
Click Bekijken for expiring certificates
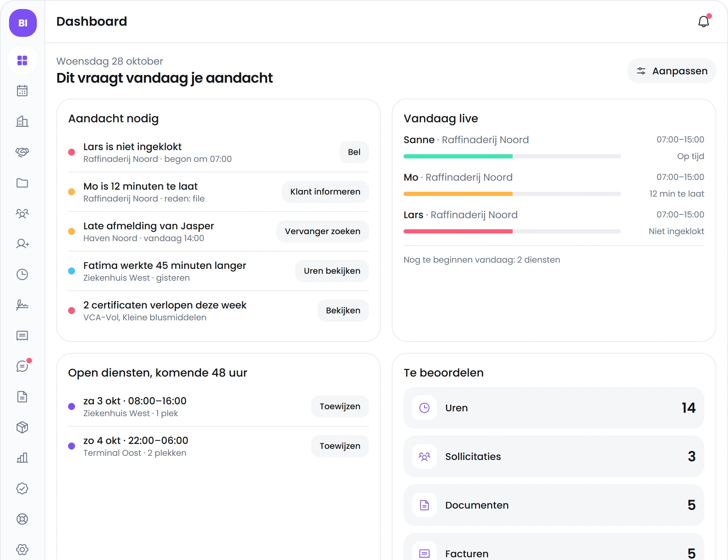click(343, 311)
